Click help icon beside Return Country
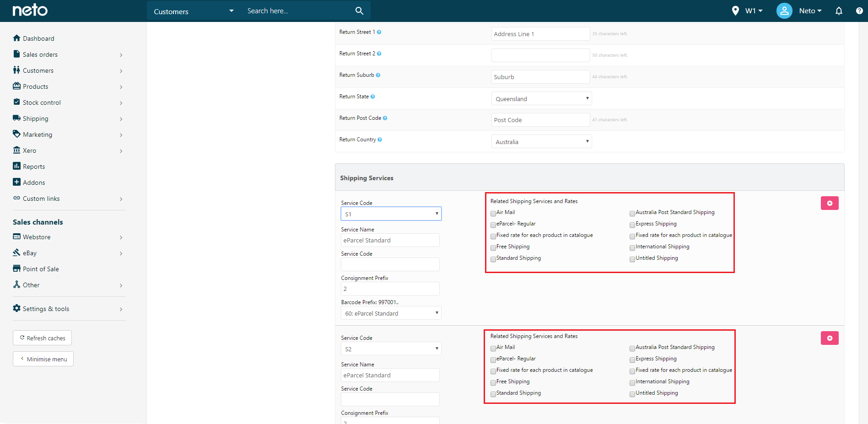 pyautogui.click(x=380, y=140)
